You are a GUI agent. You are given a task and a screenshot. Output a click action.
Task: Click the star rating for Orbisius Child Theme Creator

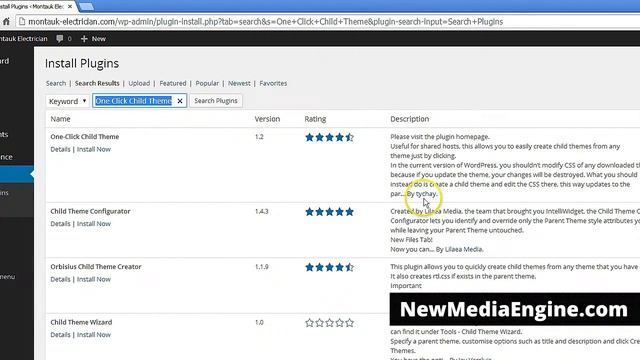click(x=329, y=267)
